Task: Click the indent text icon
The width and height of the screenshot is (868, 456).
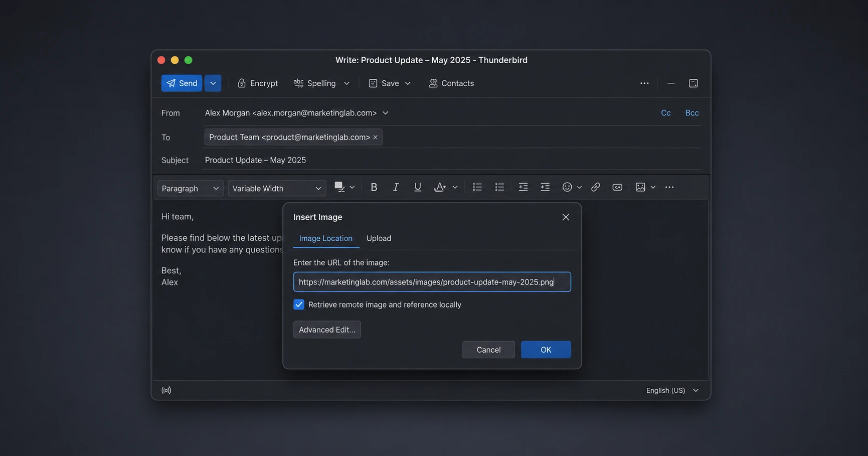Action: click(x=545, y=187)
